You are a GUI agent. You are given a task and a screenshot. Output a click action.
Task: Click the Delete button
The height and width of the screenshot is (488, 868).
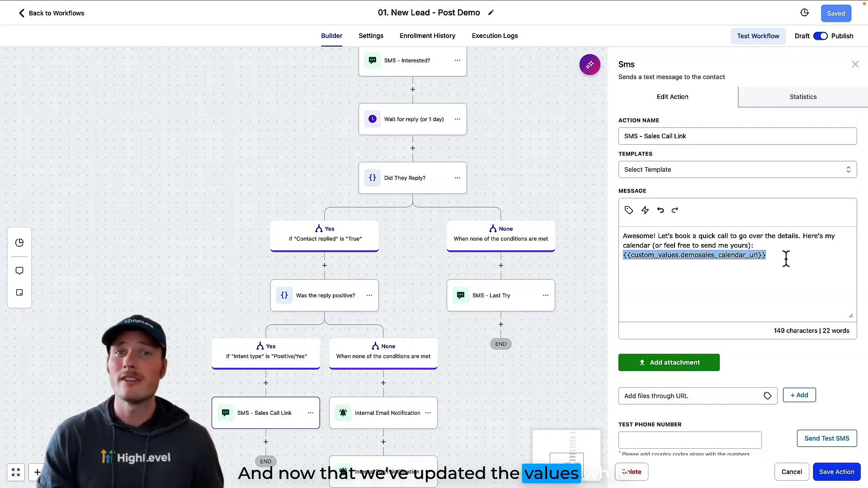(632, 472)
